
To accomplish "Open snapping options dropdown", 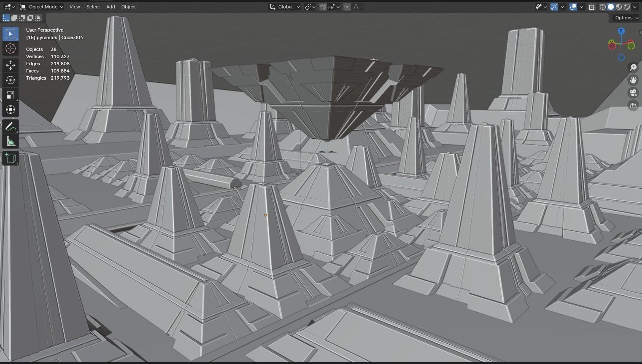I will coord(334,7).
